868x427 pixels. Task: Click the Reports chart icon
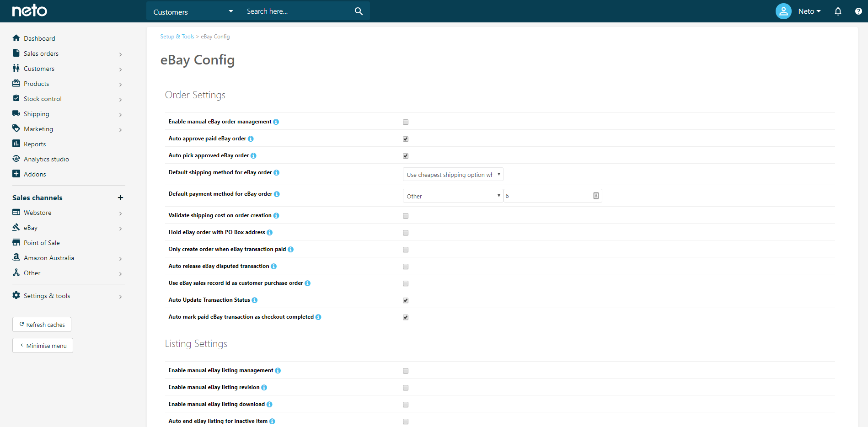click(x=16, y=144)
